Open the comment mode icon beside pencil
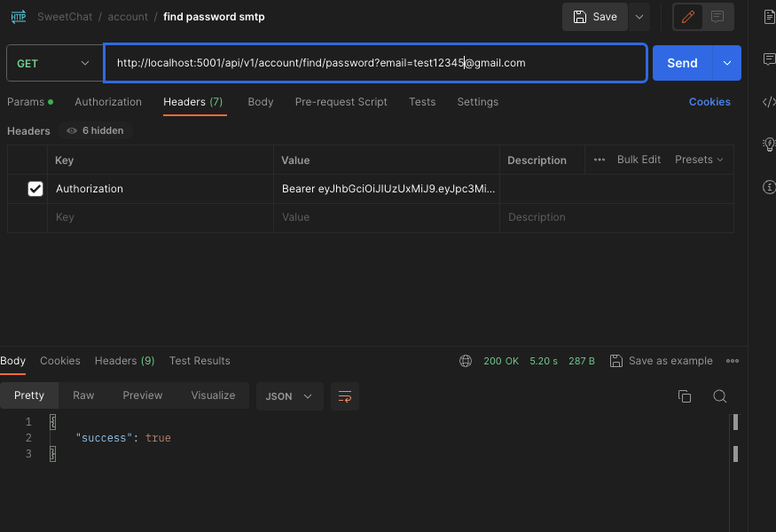Image resolution: width=776 pixels, height=532 pixels. point(717,17)
